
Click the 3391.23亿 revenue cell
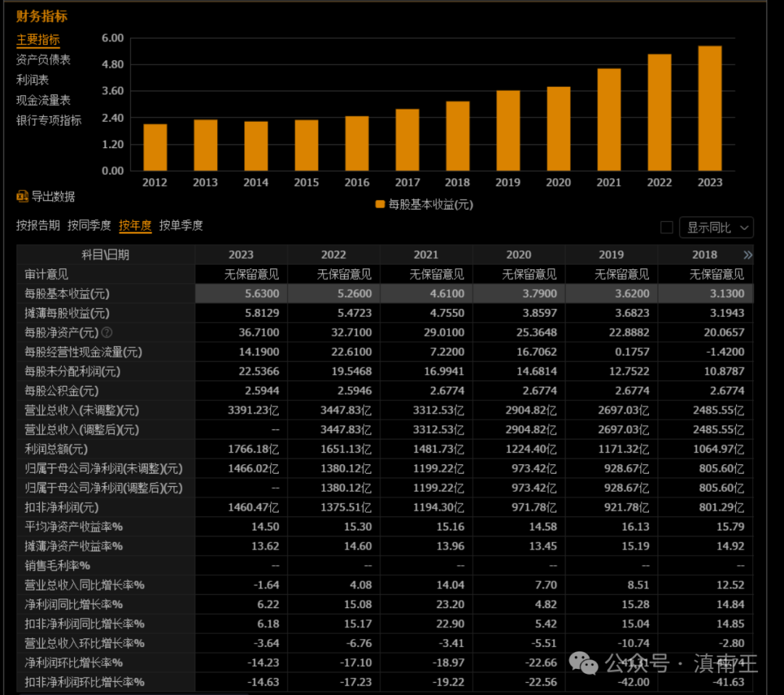253,411
